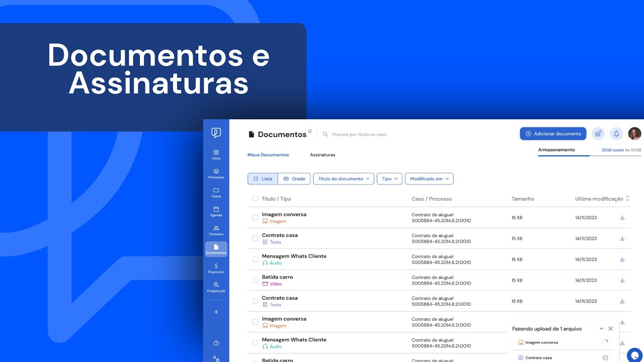Click the plus icon in sidebar
The width and height of the screenshot is (644, 362).
[216, 312]
